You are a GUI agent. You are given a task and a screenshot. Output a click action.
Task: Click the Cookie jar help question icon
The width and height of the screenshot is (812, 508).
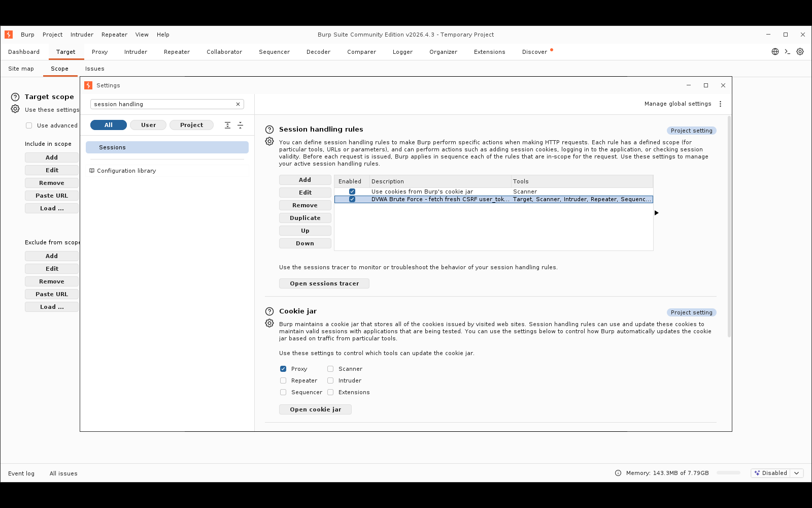point(269,311)
